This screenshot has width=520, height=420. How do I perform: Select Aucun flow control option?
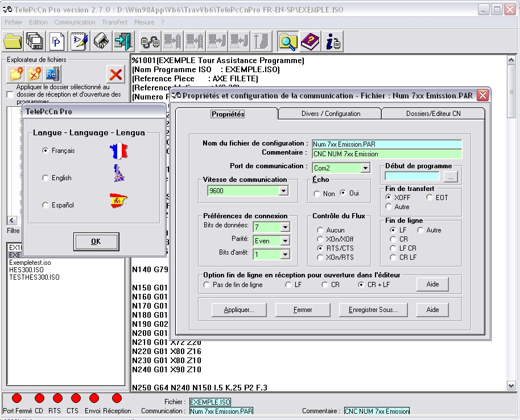click(x=320, y=230)
